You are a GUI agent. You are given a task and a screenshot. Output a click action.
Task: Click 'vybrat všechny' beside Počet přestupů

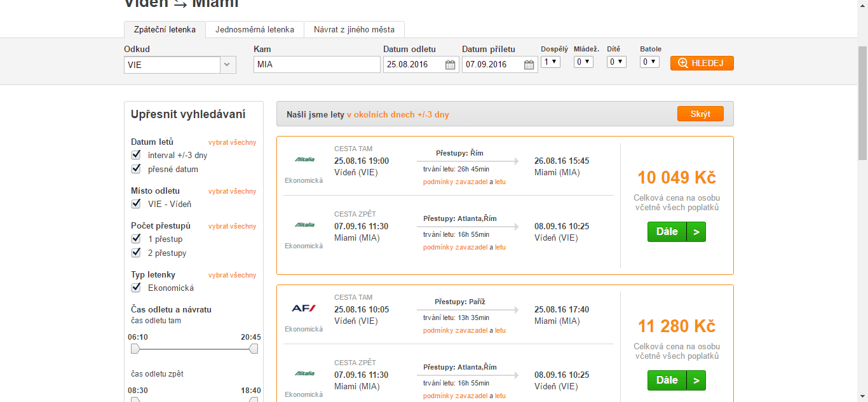[232, 226]
